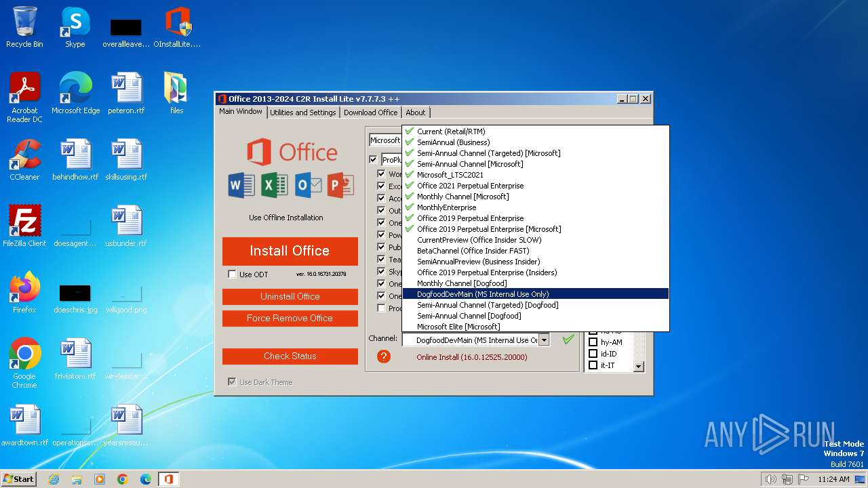The image size is (868, 488).
Task: Click the red question mark help icon
Action: [x=384, y=357]
